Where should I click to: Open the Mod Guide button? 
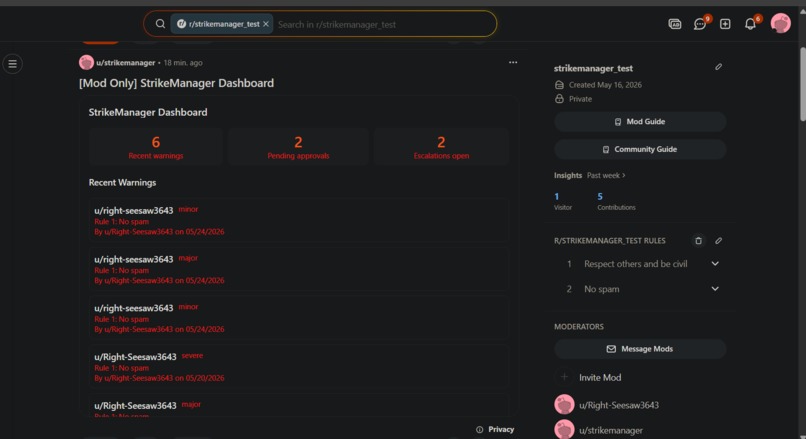click(x=640, y=122)
